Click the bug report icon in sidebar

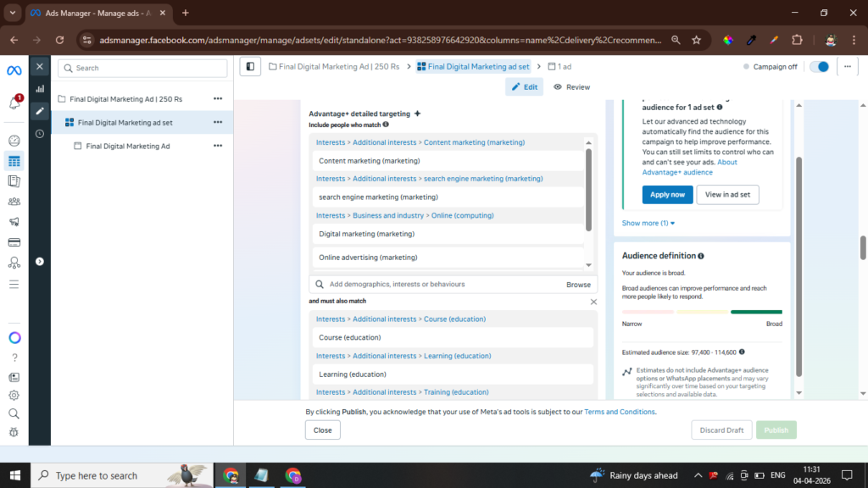pyautogui.click(x=14, y=432)
